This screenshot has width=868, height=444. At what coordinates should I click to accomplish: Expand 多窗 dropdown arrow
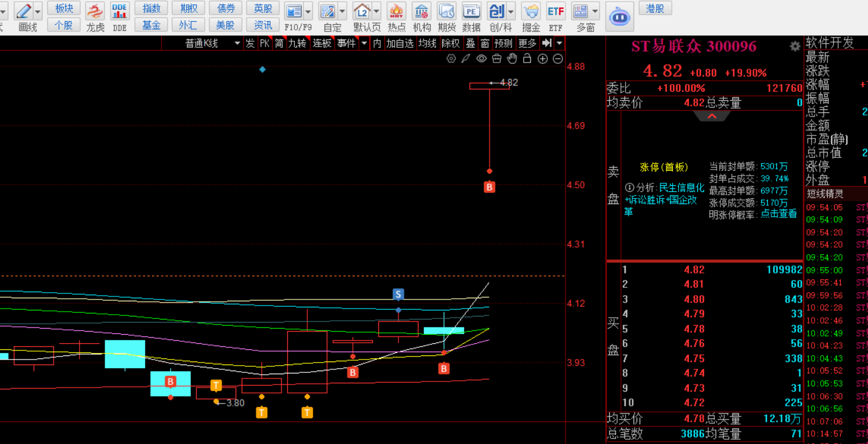(x=595, y=11)
